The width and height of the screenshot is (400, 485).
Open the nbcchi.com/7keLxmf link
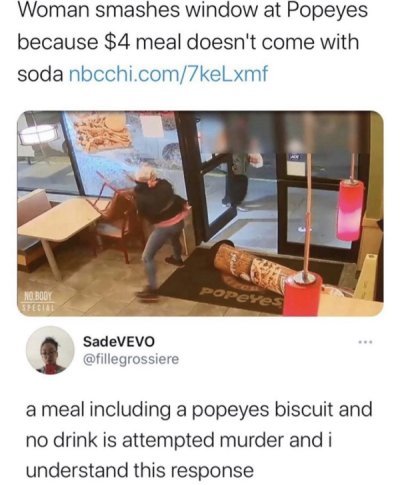click(168, 74)
